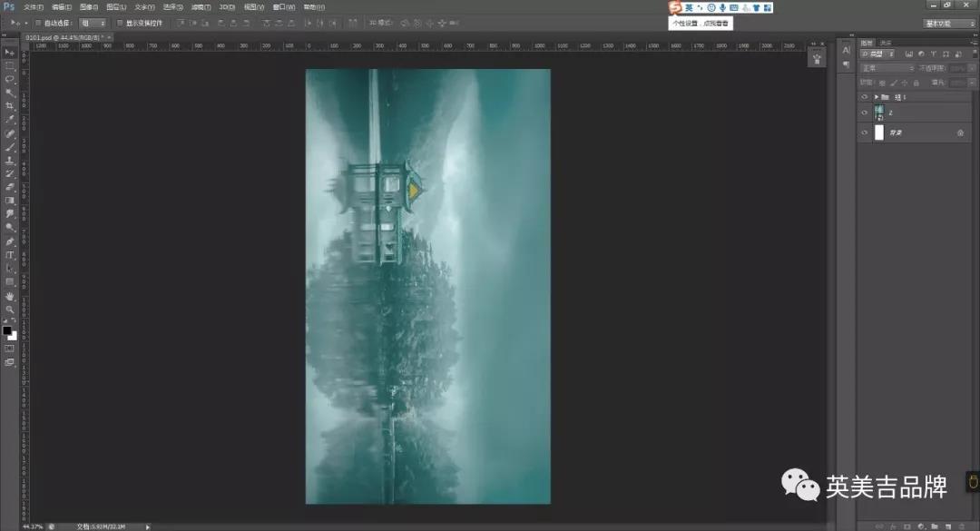The image size is (980, 531).
Task: Filter layers by text type icon
Action: 934,54
